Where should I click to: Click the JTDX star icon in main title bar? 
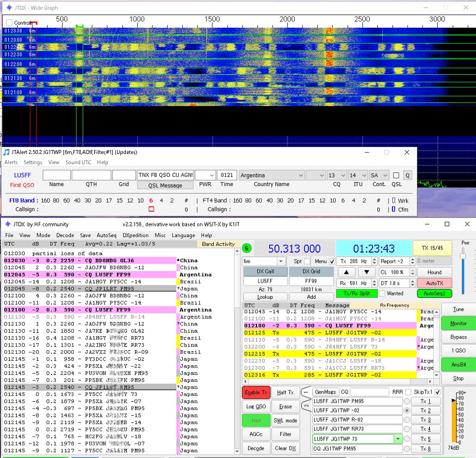point(8,224)
